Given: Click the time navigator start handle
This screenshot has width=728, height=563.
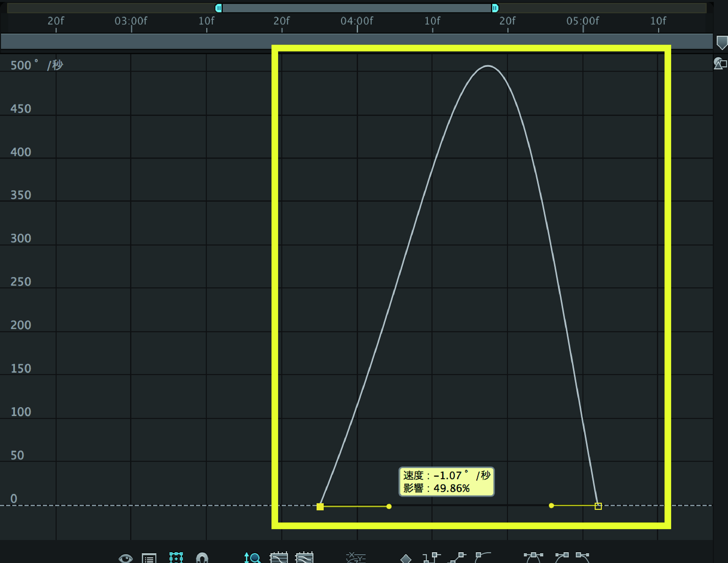Looking at the screenshot, I should pyautogui.click(x=219, y=8).
